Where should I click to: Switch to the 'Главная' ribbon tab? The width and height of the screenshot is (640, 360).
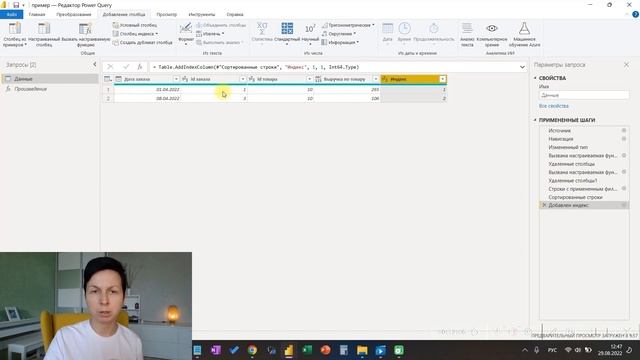tap(37, 14)
